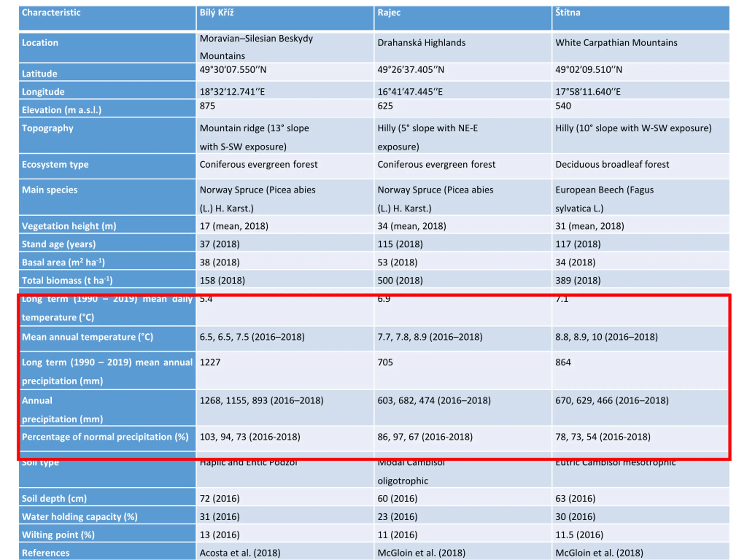Click 'Percentage of normal precipitation (%)' label
The width and height of the screenshot is (747, 560).
107,438
